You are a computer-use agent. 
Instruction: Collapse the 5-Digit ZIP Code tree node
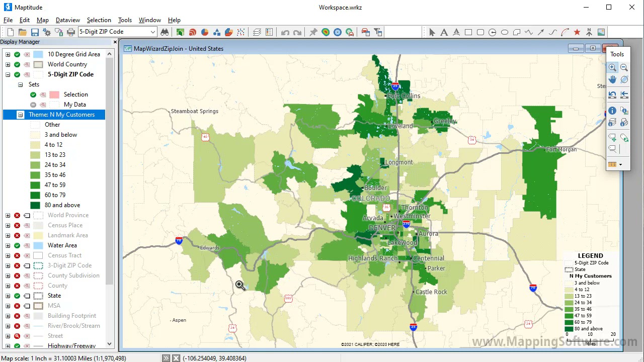click(x=8, y=74)
